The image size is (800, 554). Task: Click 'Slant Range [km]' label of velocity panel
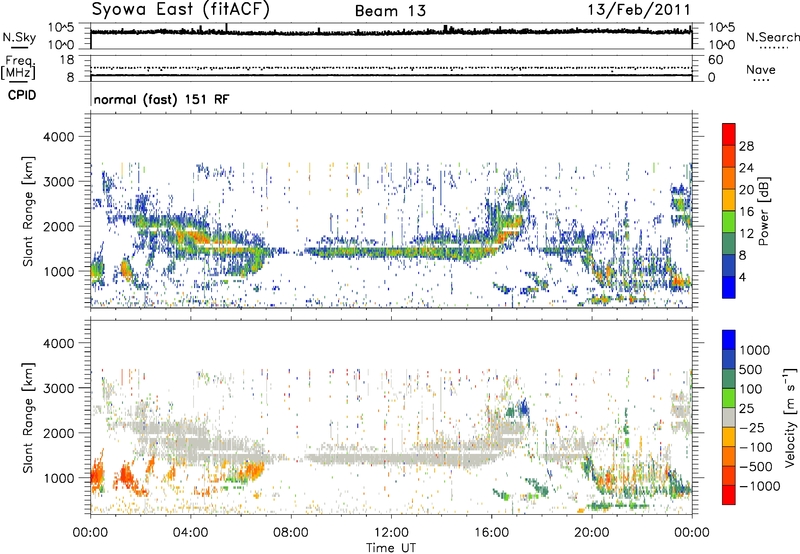tap(28, 418)
